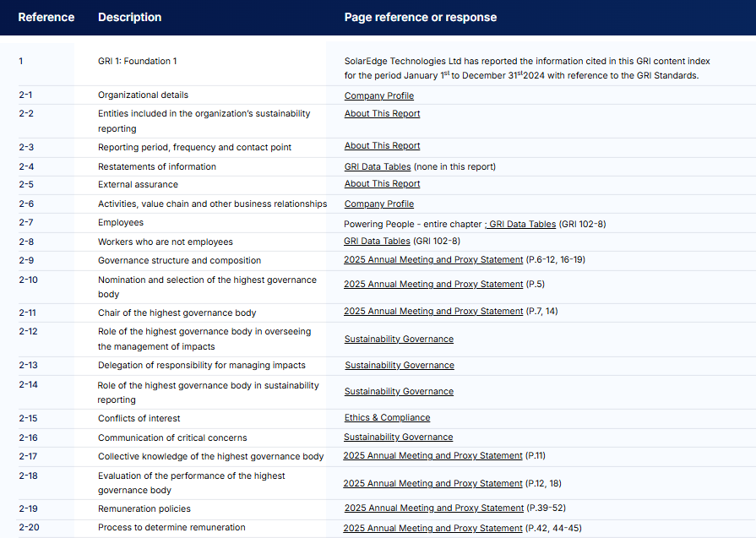Open GRI Data Tables link for Restatements of information
Screen dimensions: 756x538
tap(378, 166)
